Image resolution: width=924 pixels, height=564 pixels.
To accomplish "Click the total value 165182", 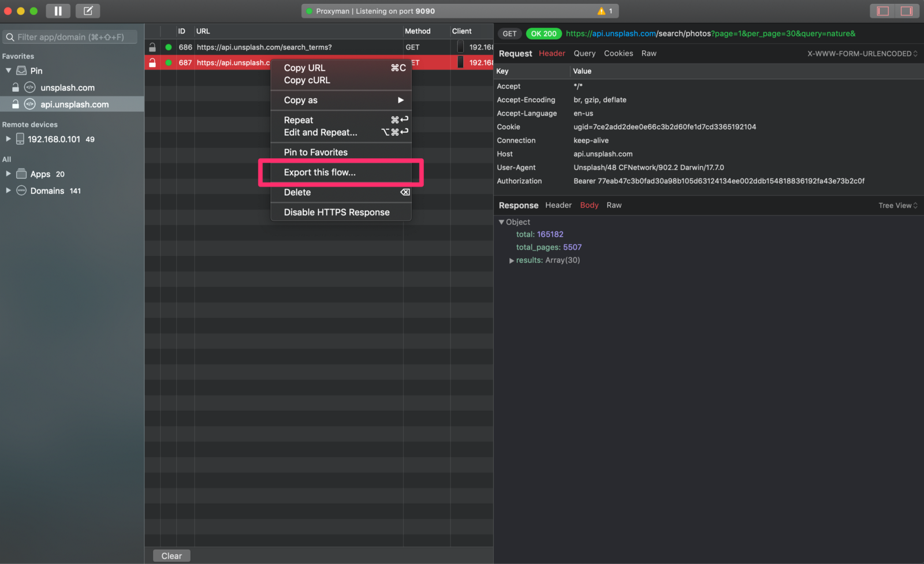I will pos(550,234).
